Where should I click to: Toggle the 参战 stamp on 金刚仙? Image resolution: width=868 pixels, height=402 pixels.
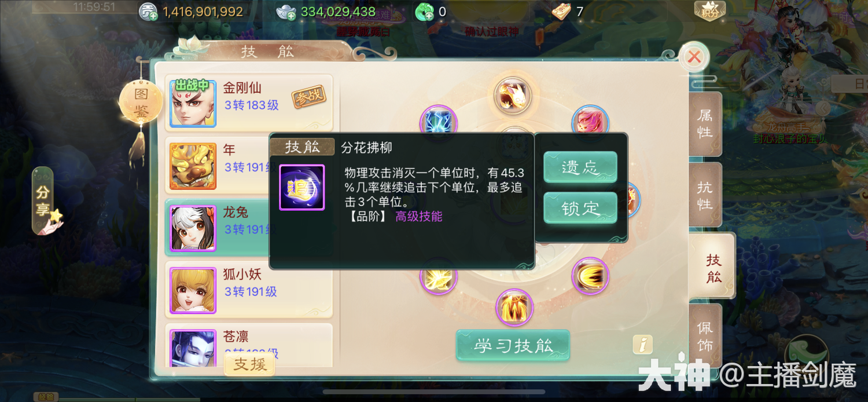click(308, 97)
